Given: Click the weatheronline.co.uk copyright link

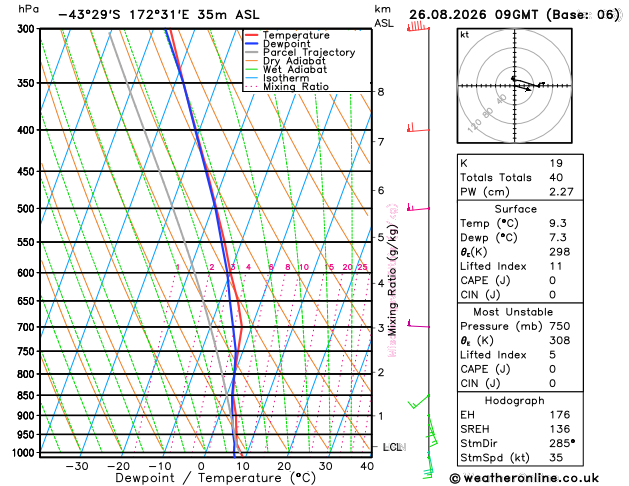Looking at the screenshot, I should click(x=524, y=478).
